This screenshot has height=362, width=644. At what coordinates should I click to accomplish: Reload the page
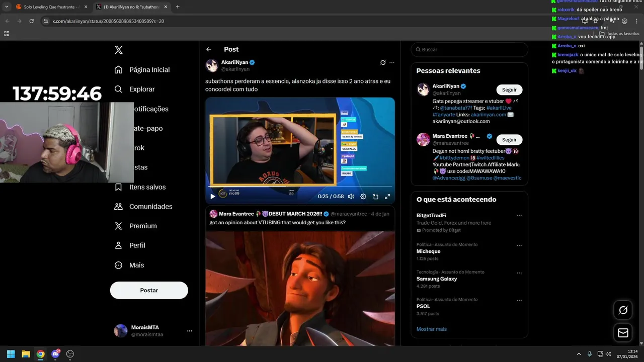(31, 21)
